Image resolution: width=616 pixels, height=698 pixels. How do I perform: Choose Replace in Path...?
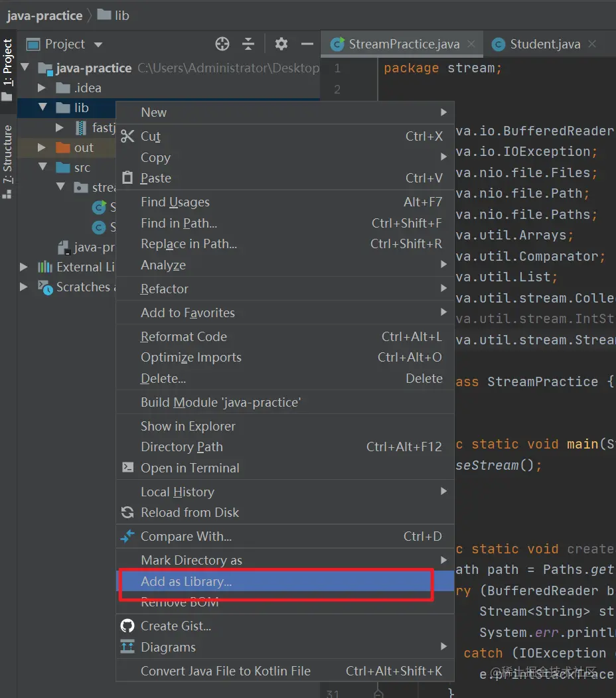(285, 244)
